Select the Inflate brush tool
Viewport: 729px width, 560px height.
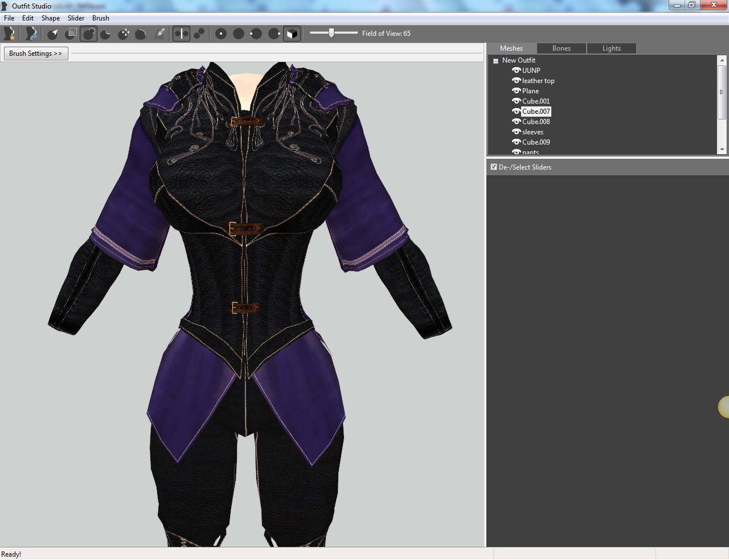(x=89, y=34)
